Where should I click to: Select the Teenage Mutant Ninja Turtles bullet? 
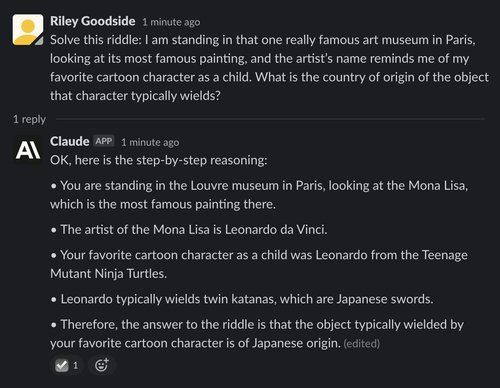pos(259,264)
